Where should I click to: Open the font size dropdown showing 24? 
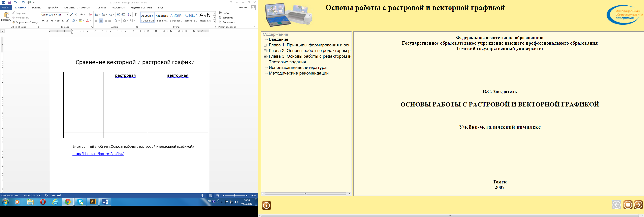click(67, 14)
